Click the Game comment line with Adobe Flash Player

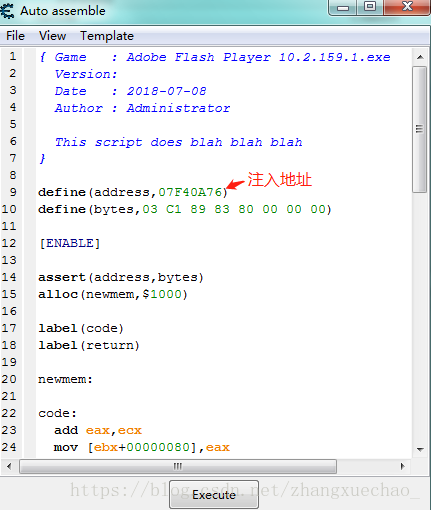coord(215,57)
